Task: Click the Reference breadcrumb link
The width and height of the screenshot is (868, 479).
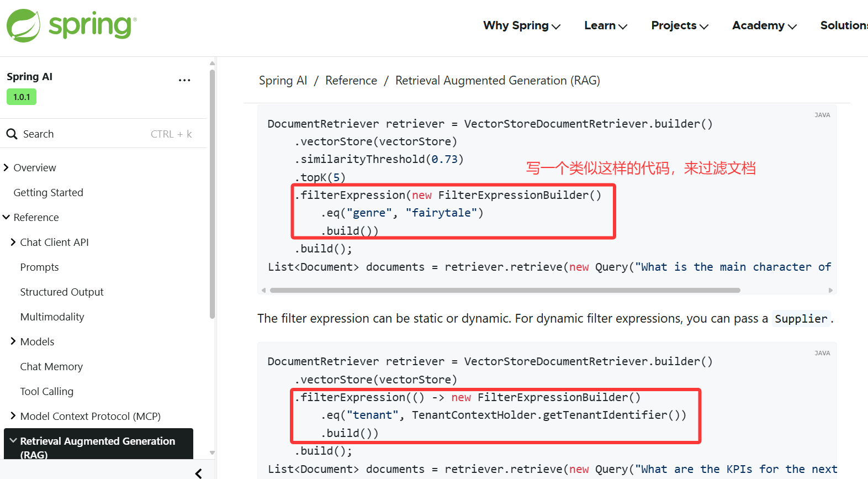Action: [351, 81]
